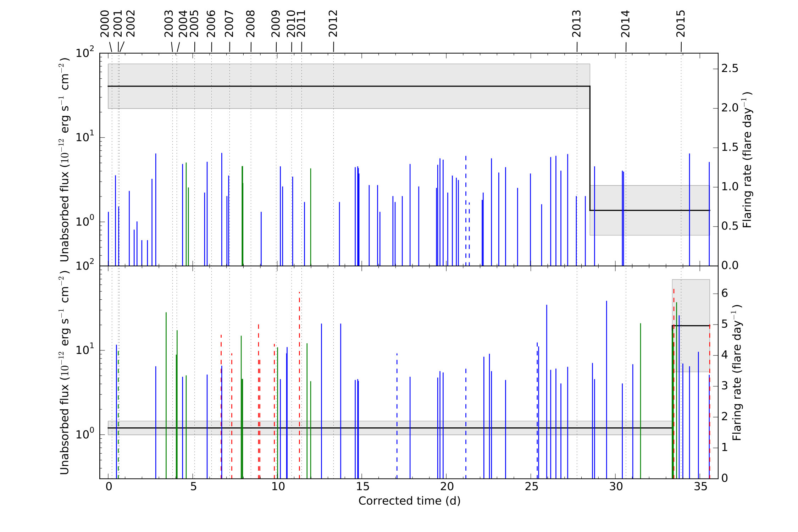Screen dimensions: 798x532
Task: Select the lower panel "Flaring rate" axis title
Action: [x=736, y=372]
